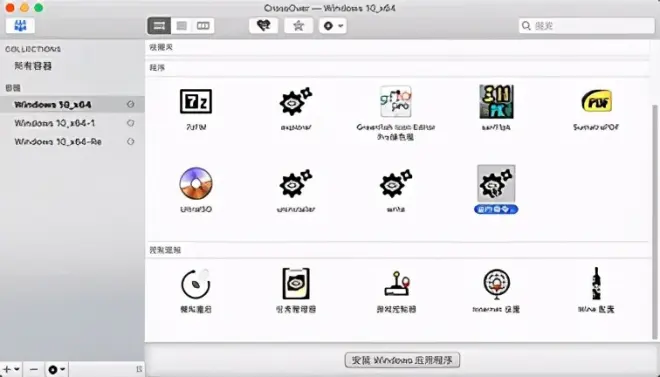Click the blue bottles icon in the toolbar
The width and height of the screenshot is (660, 377).
20,26
